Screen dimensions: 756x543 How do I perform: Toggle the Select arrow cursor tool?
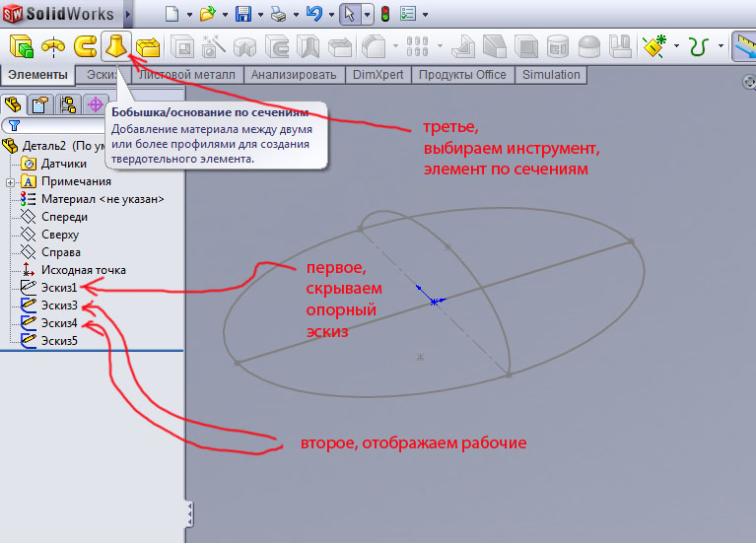tap(349, 15)
